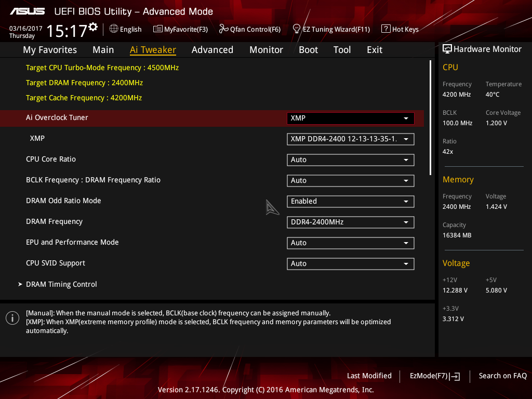Click the memory voltage 1.424 V value
The image size is (532, 399).
click(x=496, y=207)
